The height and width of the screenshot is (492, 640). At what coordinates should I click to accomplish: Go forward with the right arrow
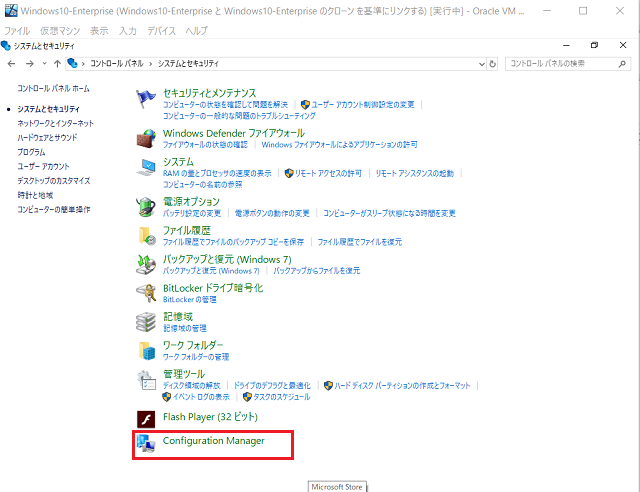[30, 64]
